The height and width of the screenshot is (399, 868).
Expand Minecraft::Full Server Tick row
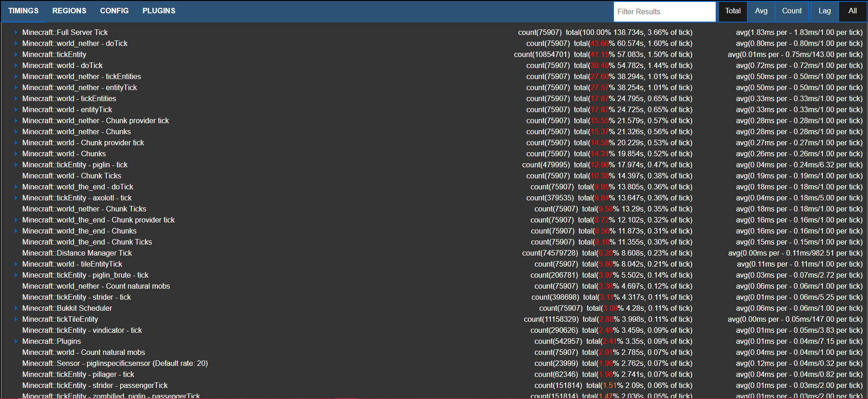pyautogui.click(x=16, y=33)
